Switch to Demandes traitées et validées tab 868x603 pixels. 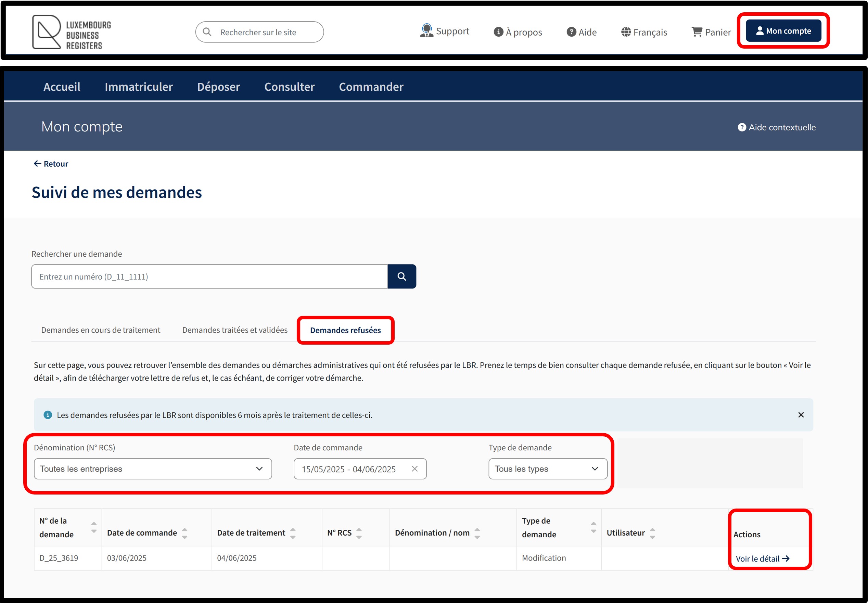[x=235, y=330]
